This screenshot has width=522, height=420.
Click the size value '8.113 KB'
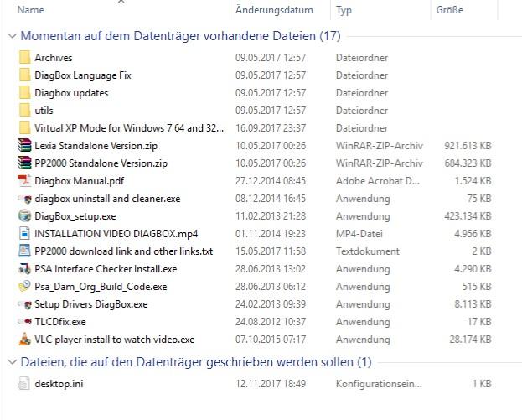click(x=473, y=304)
